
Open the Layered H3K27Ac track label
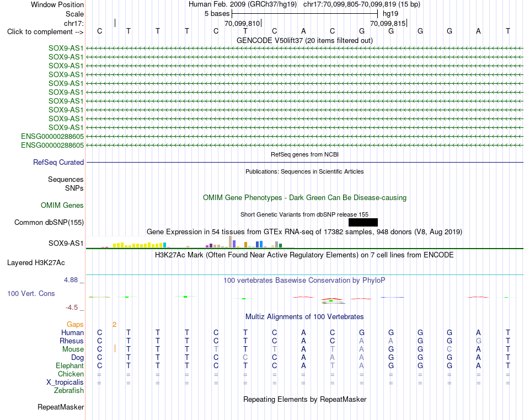pos(36,263)
